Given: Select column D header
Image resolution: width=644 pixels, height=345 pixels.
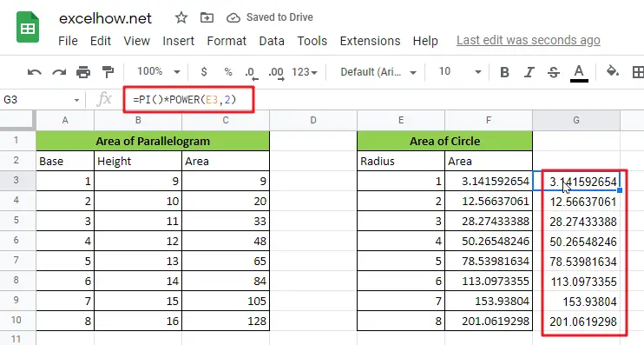Looking at the screenshot, I should pos(313,120).
